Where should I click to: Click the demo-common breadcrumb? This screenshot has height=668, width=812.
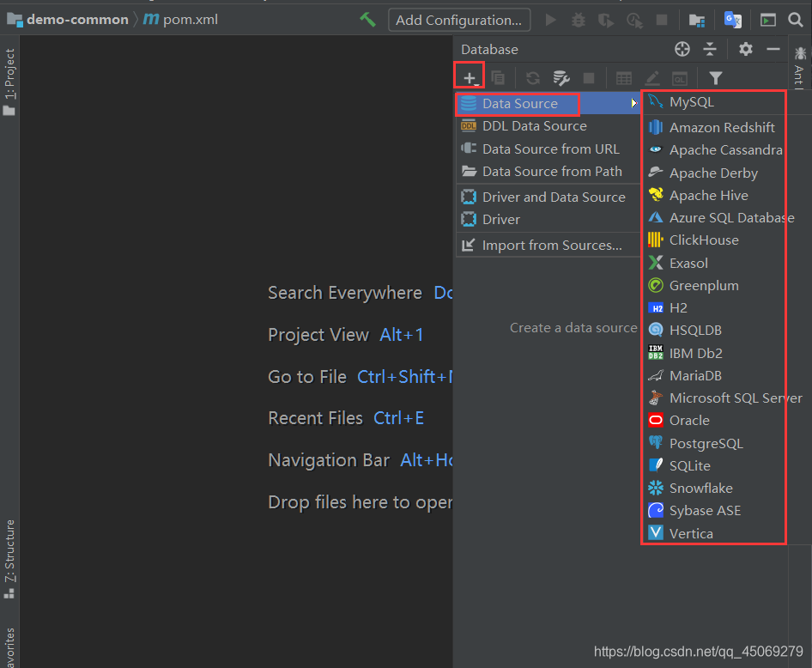(x=68, y=20)
